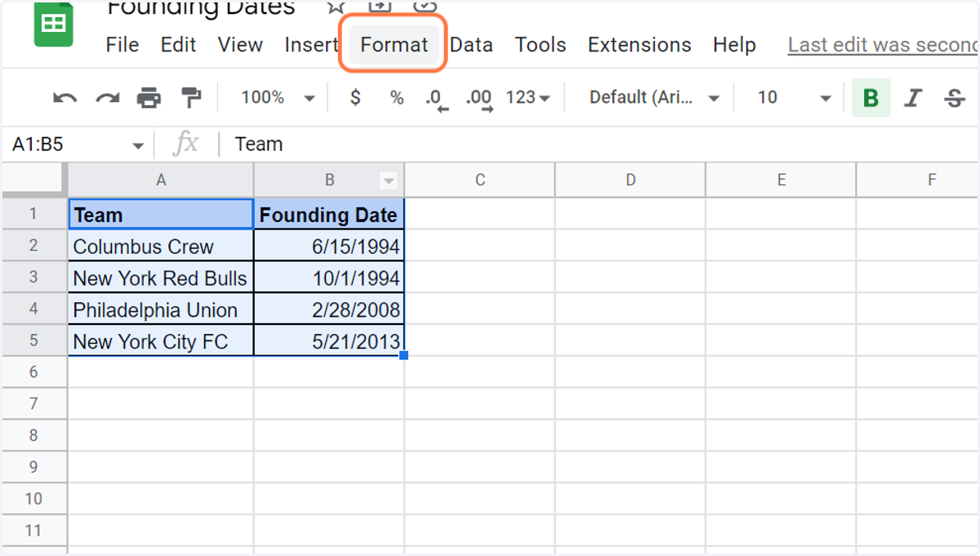Open the Data menu

coord(471,45)
